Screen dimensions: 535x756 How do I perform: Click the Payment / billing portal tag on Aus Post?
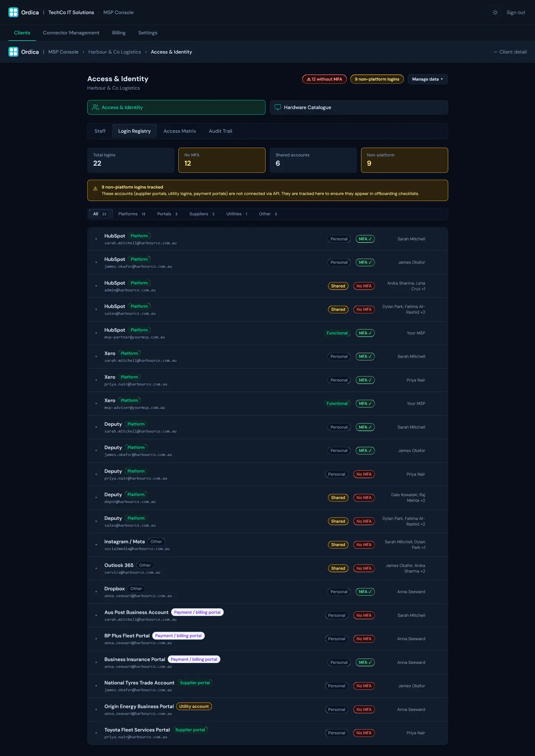click(x=197, y=612)
